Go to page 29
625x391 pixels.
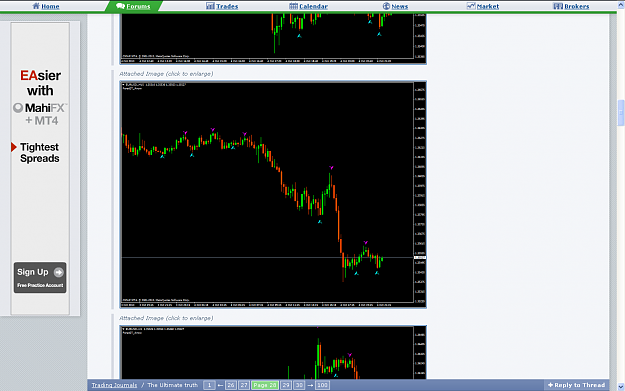286,385
